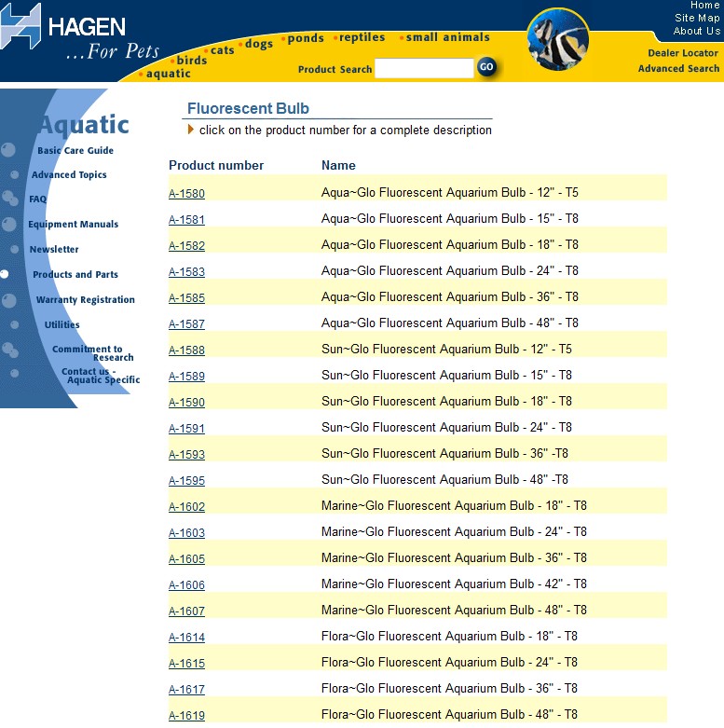Select text Flora~Glo Fluorescent Aquarium Bulb - 48" - T8
Viewport: 724px width, 728px height.
click(x=449, y=714)
